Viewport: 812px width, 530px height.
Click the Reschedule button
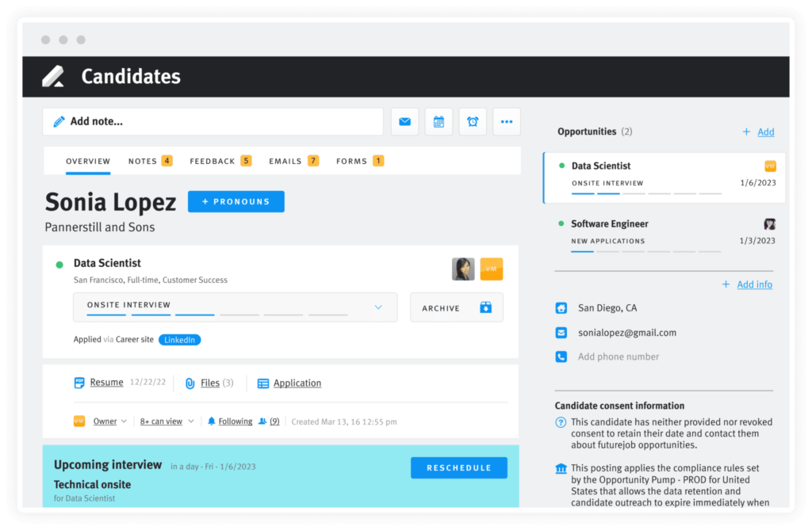click(459, 468)
